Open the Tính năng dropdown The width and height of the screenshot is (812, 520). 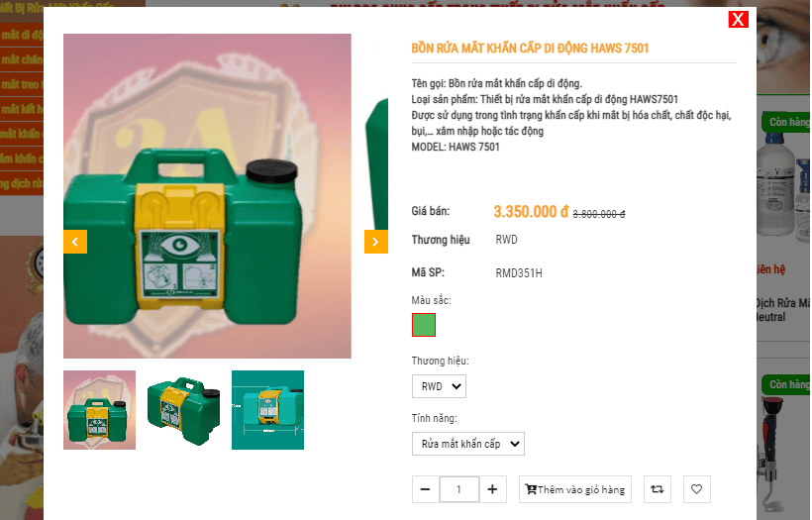[x=468, y=444]
